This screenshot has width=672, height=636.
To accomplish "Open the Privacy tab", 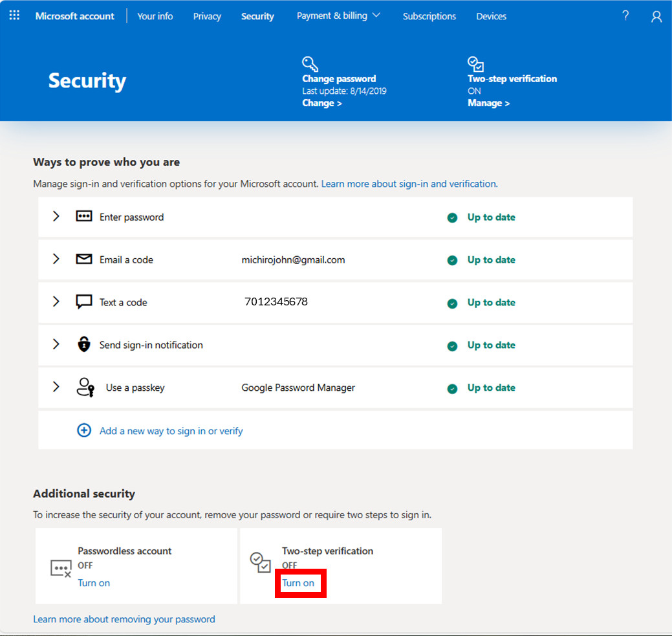I will tap(207, 16).
